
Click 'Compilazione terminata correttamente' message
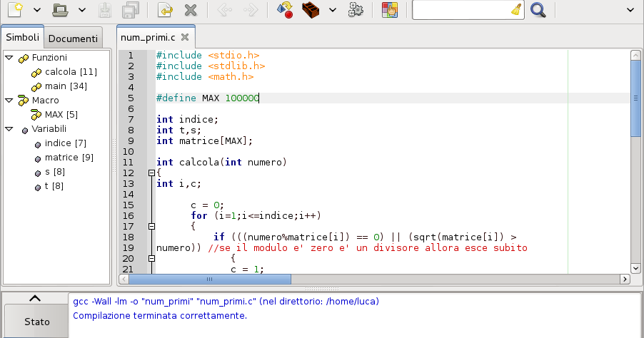(160, 316)
